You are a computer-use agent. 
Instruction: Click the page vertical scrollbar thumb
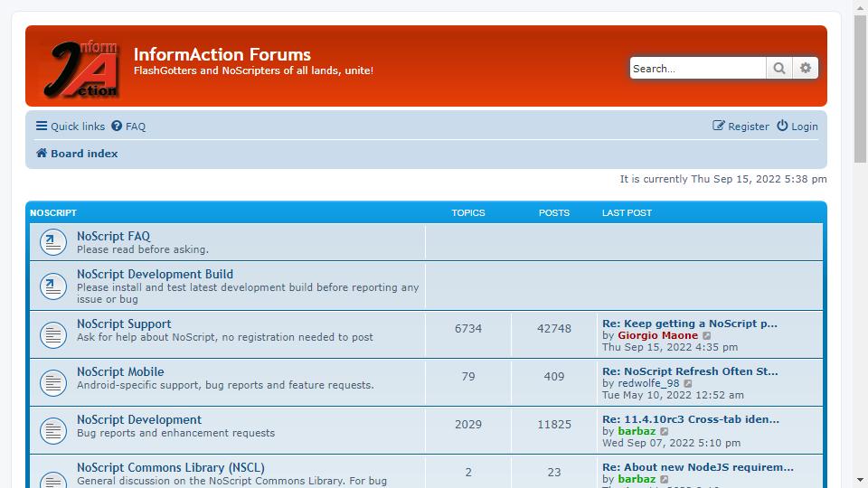pos(860,89)
